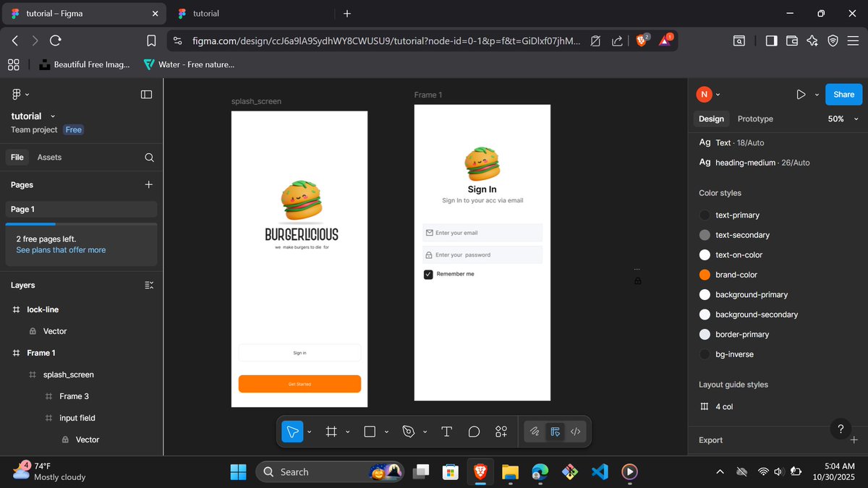Screen dimensions: 868x488
Task: Open the zoom level dropdown
Action: (x=843, y=119)
